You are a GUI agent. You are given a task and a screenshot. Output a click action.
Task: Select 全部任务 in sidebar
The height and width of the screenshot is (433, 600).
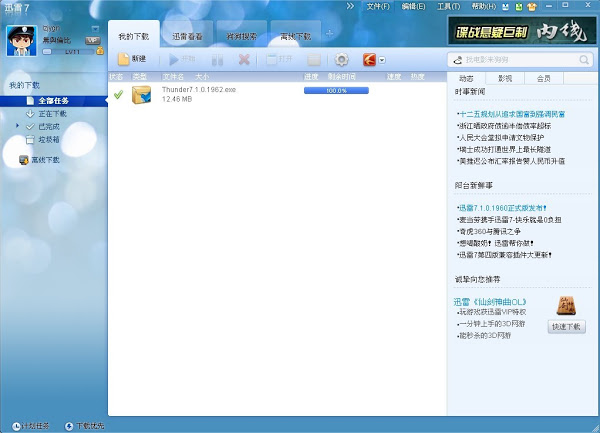pos(54,101)
